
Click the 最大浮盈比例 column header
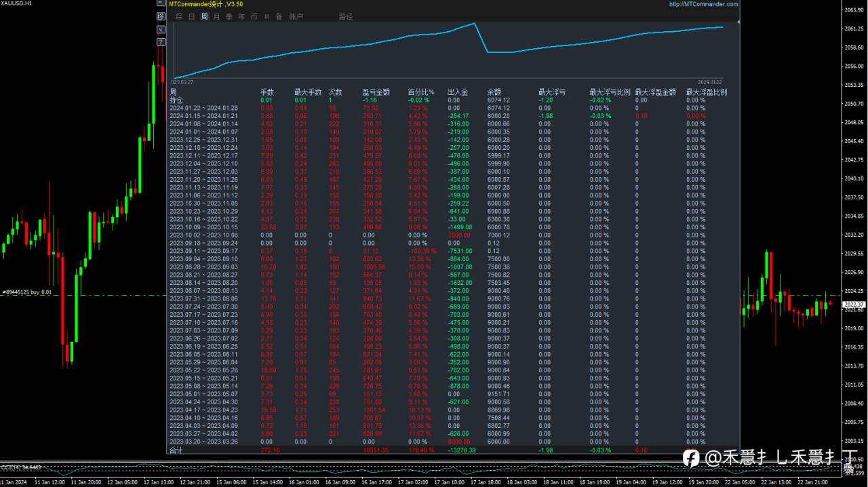tap(706, 92)
